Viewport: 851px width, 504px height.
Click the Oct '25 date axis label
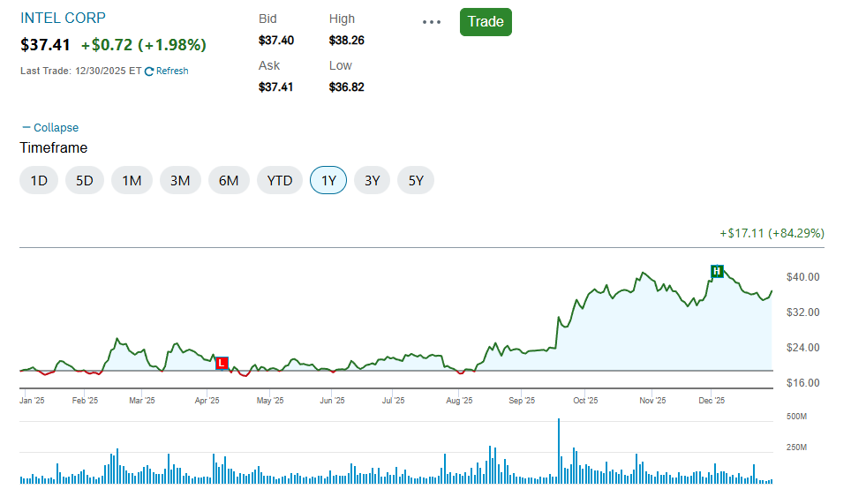click(585, 401)
